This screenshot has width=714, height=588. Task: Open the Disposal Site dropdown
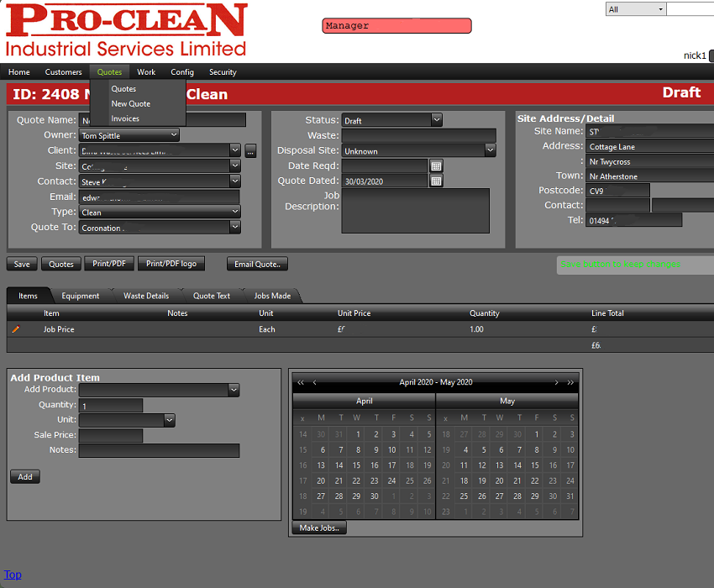click(x=490, y=151)
